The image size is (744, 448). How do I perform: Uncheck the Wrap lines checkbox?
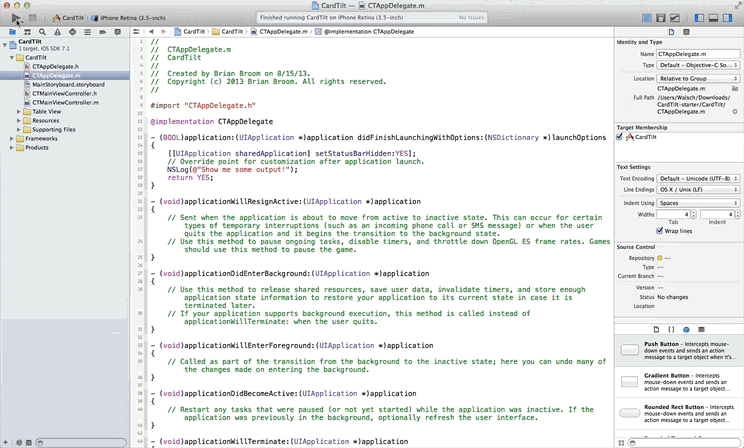(x=659, y=231)
